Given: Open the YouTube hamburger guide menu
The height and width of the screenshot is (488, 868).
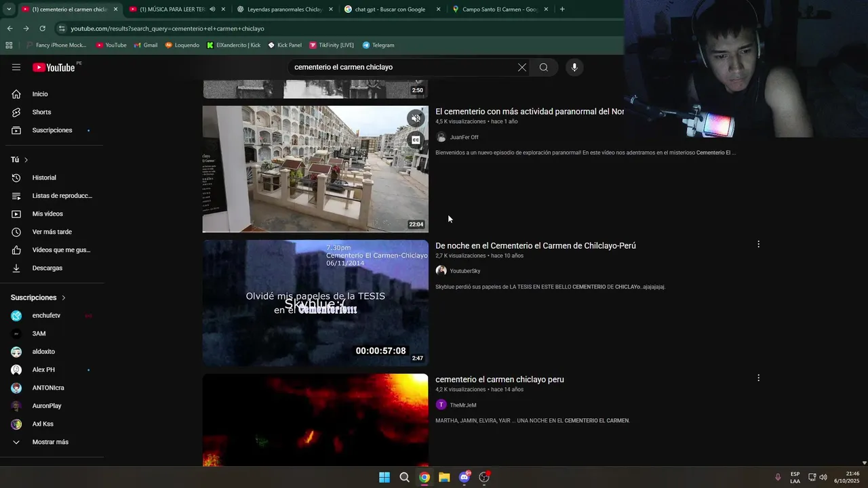Looking at the screenshot, I should tap(16, 67).
